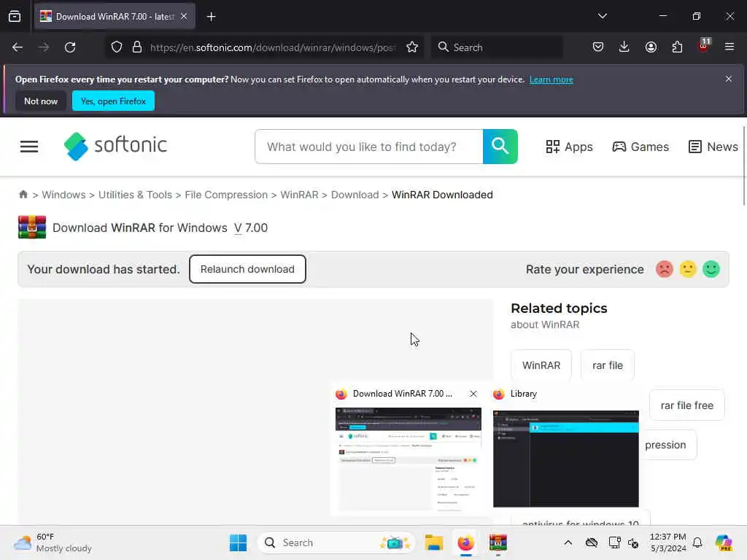Screen dimensions: 747x560
Task: Click the breadcrumb home icon
Action: (x=23, y=194)
